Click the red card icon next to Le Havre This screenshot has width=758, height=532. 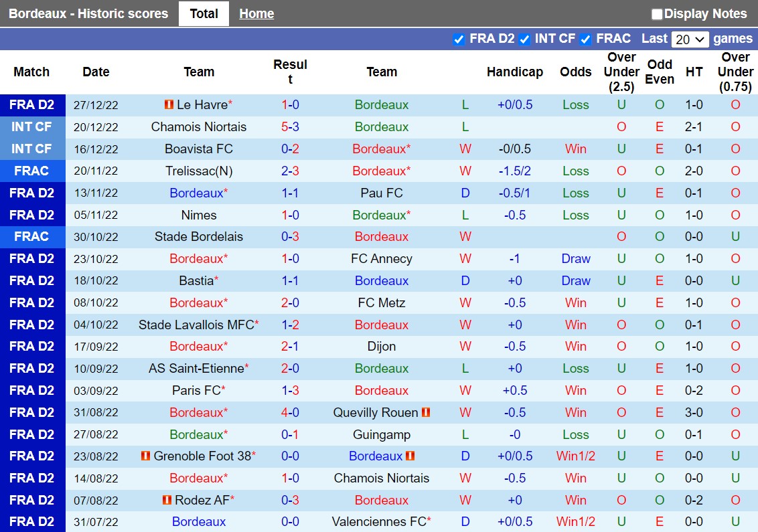coord(169,104)
